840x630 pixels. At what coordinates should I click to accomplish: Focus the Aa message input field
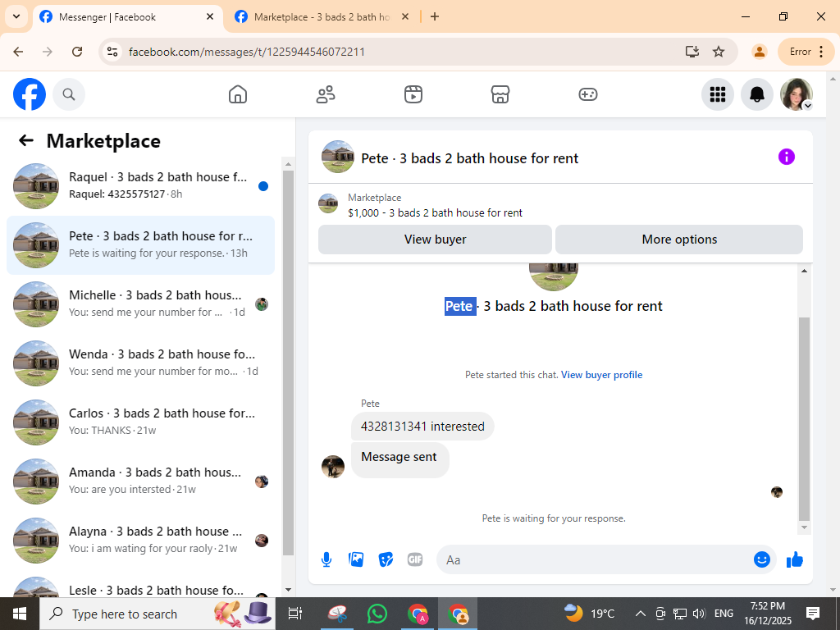pyautogui.click(x=595, y=559)
